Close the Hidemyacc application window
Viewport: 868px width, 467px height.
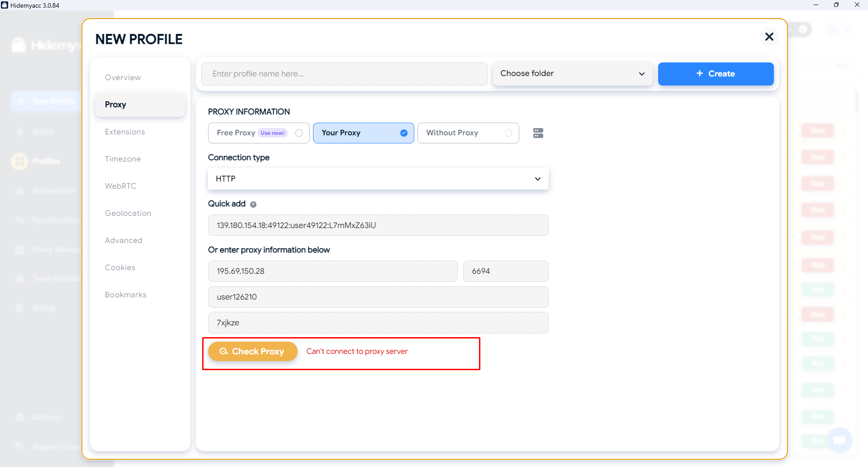click(x=857, y=5)
